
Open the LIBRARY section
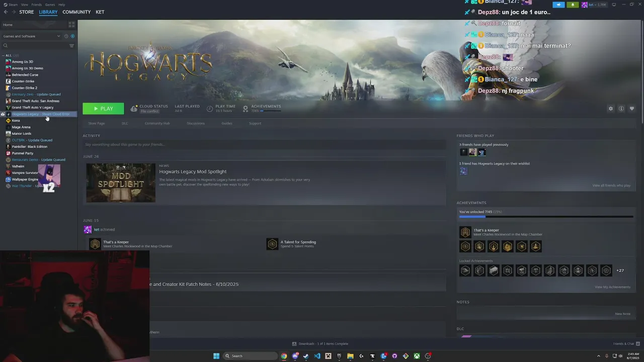click(x=48, y=12)
